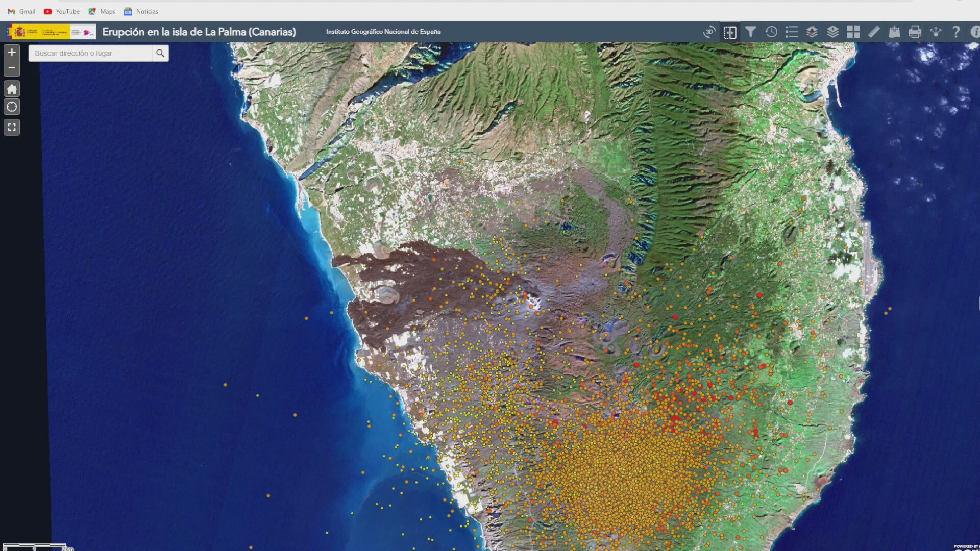
Task: Open the filter tool
Action: [750, 32]
